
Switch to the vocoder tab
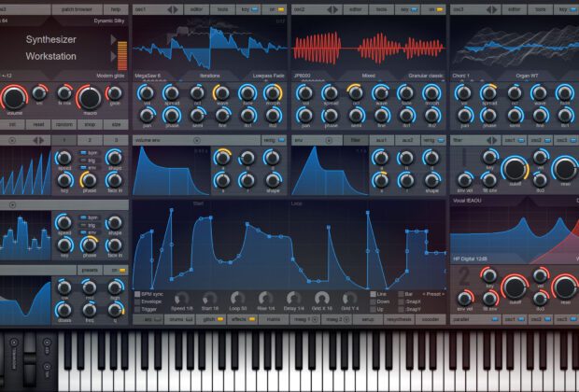[x=431, y=319]
